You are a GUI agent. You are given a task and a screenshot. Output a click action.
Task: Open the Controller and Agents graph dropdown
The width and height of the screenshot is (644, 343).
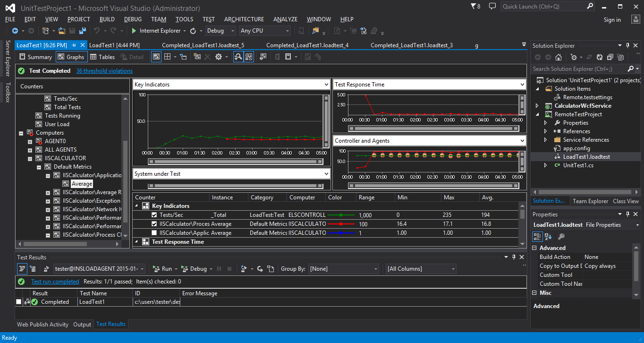point(522,141)
